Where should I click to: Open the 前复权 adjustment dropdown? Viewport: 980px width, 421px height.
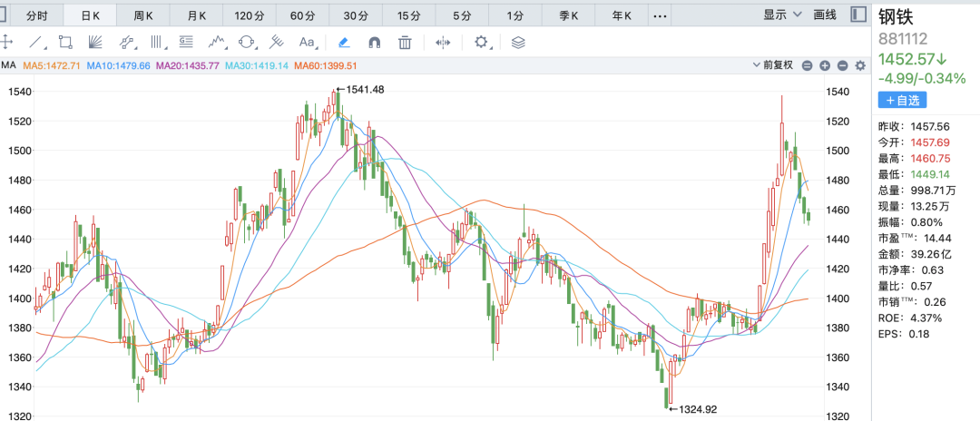click(773, 65)
